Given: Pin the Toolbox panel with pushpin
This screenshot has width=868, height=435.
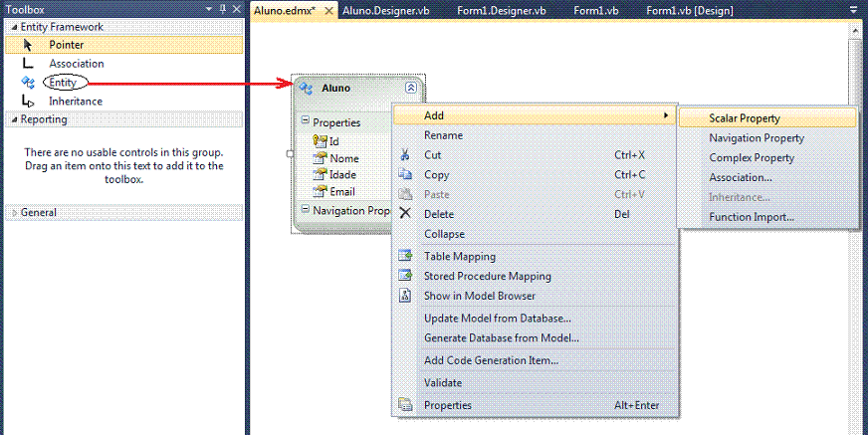Looking at the screenshot, I should tap(223, 9).
